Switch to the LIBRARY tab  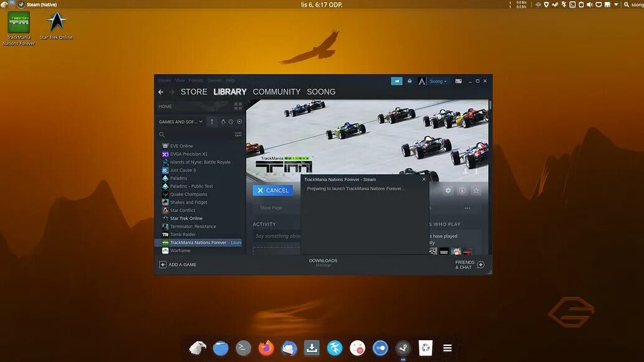tap(230, 92)
